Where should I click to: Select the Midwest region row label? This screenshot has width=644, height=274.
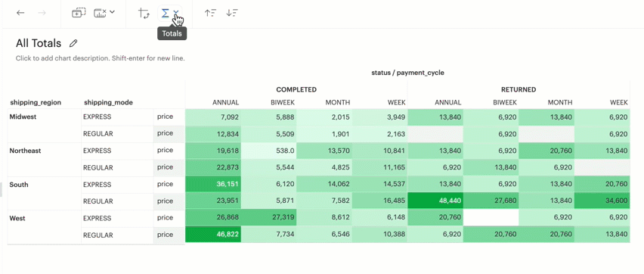pos(23,117)
